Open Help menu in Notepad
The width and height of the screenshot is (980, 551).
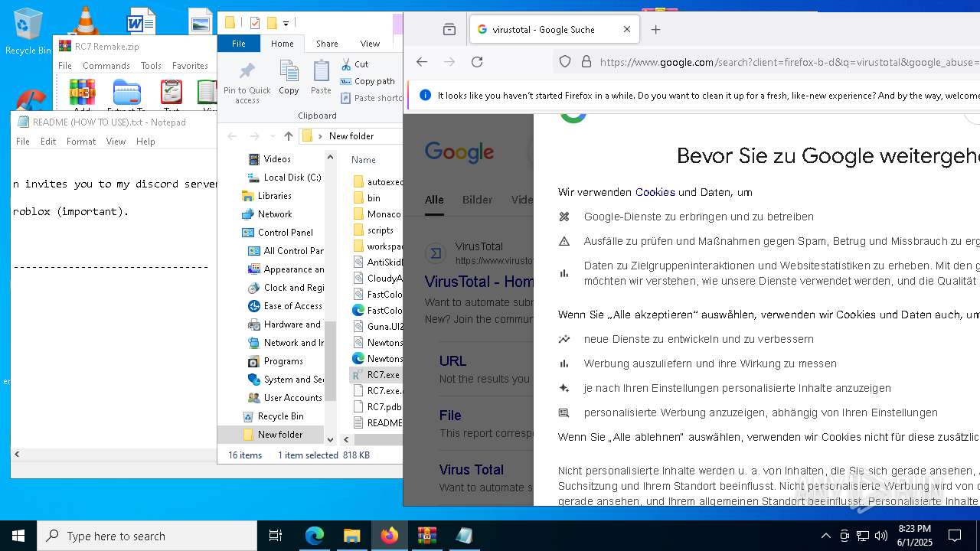[x=145, y=142]
